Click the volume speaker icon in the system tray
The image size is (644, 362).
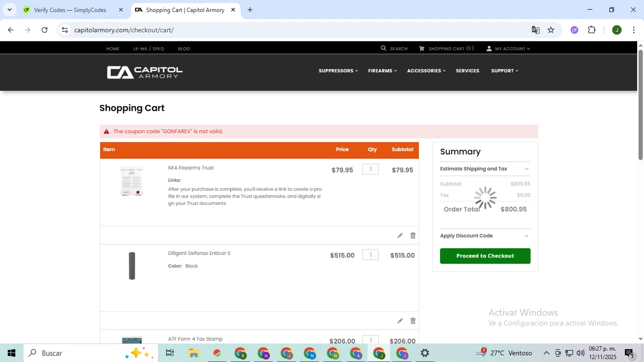tap(580, 353)
